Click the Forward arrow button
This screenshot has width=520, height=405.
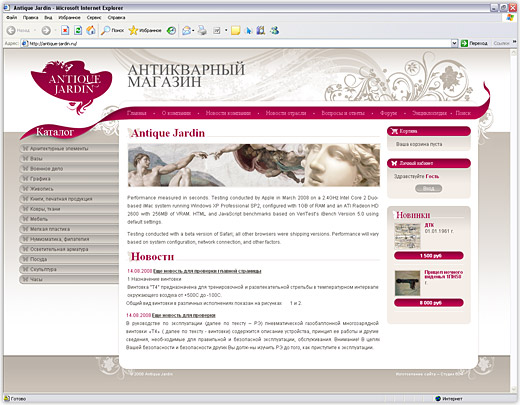[46, 30]
